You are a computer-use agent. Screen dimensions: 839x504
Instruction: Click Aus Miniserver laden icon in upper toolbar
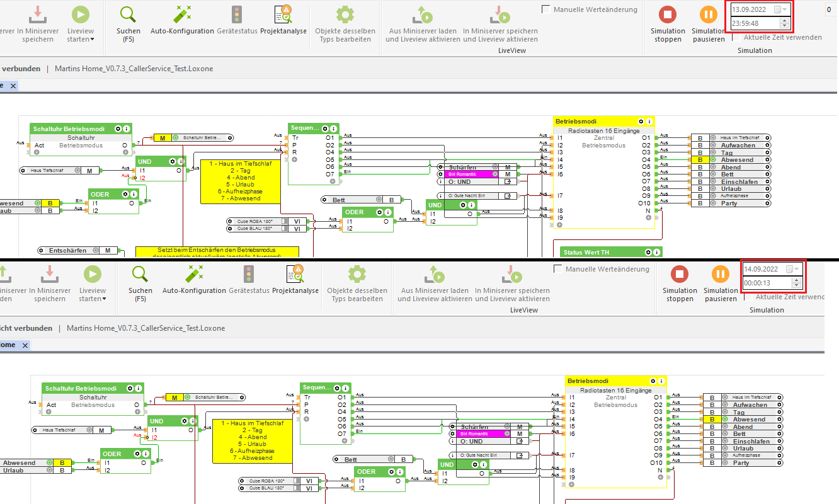[424, 14]
